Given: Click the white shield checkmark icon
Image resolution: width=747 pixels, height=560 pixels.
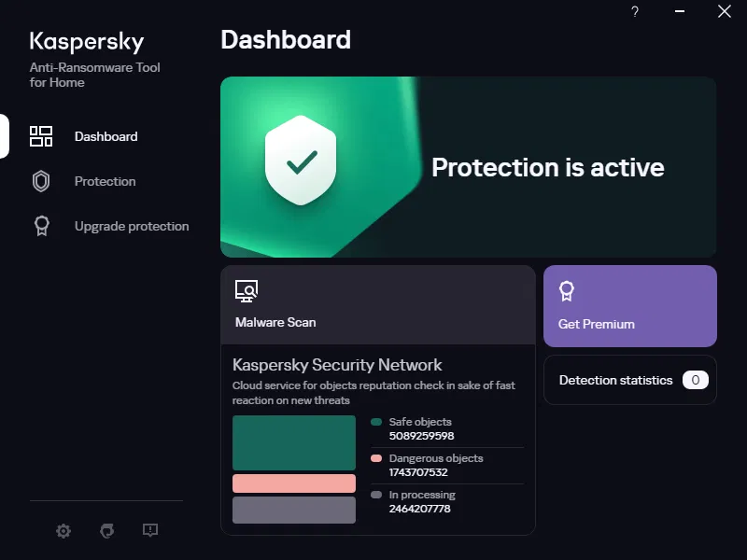Looking at the screenshot, I should coord(301,161).
